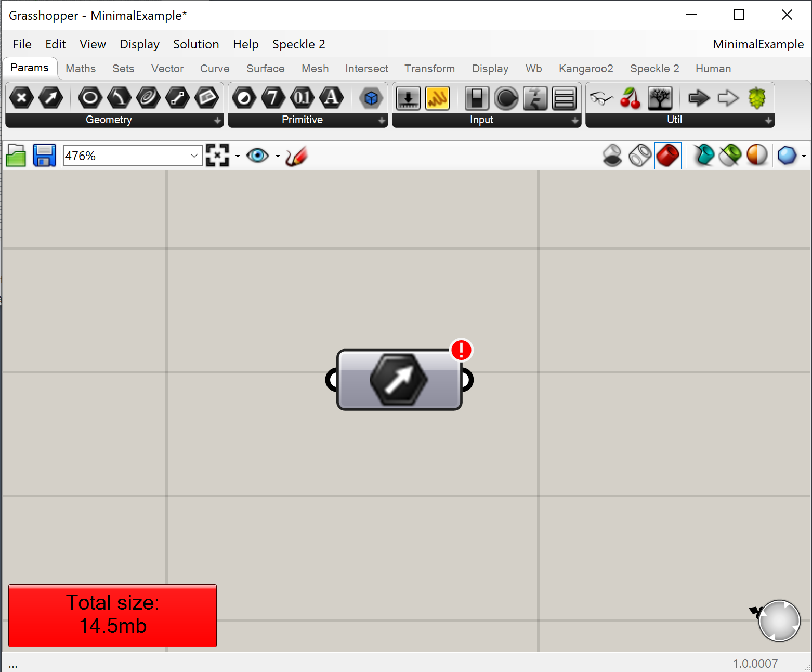Open dropdown arrow beside preview eye
Viewport: 812px width, 672px height.
pos(278,156)
